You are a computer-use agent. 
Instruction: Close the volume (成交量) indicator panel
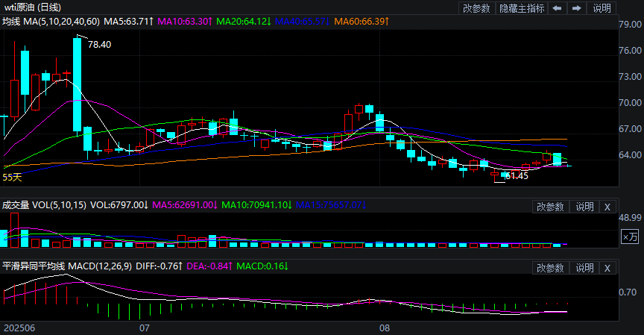pos(607,207)
